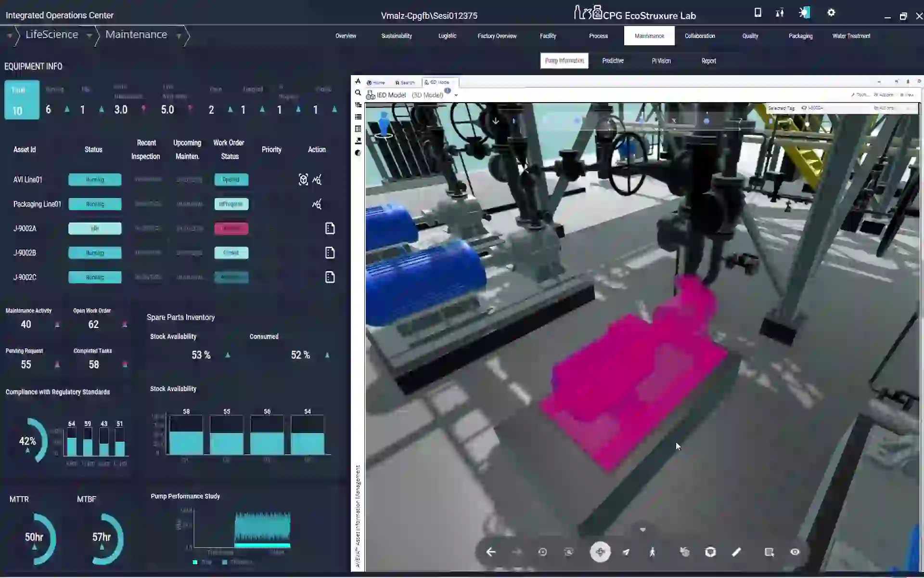Viewport: 924px width, 578px height.
Task: Expand the LifeScience breadcrumb dropdown
Action: (x=89, y=36)
